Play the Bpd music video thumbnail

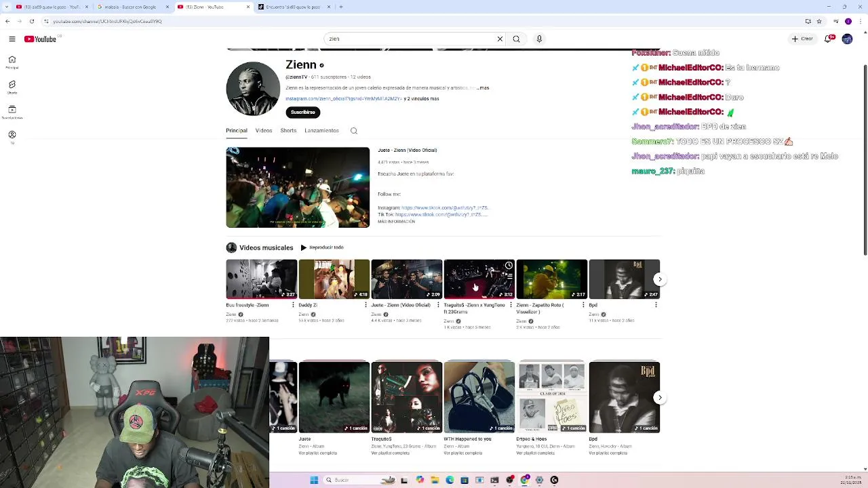(x=625, y=279)
